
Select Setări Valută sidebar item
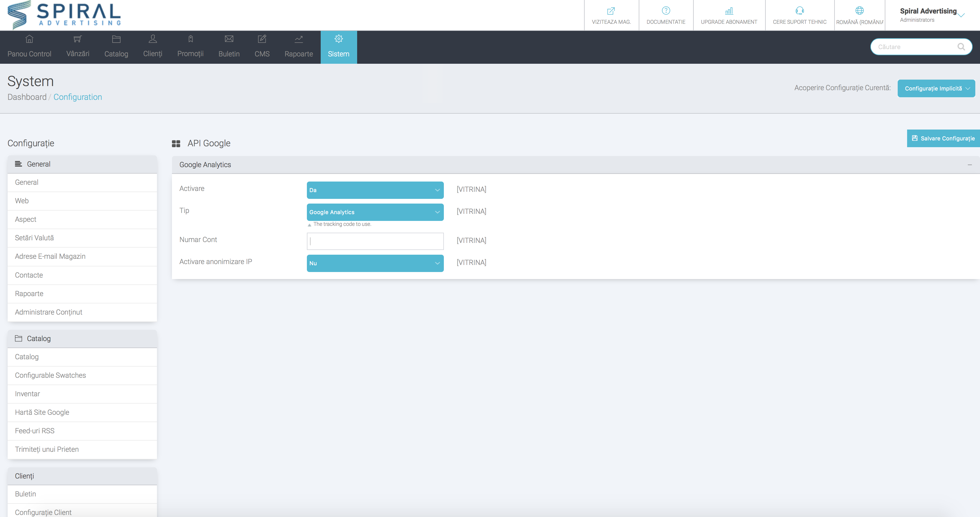click(82, 238)
